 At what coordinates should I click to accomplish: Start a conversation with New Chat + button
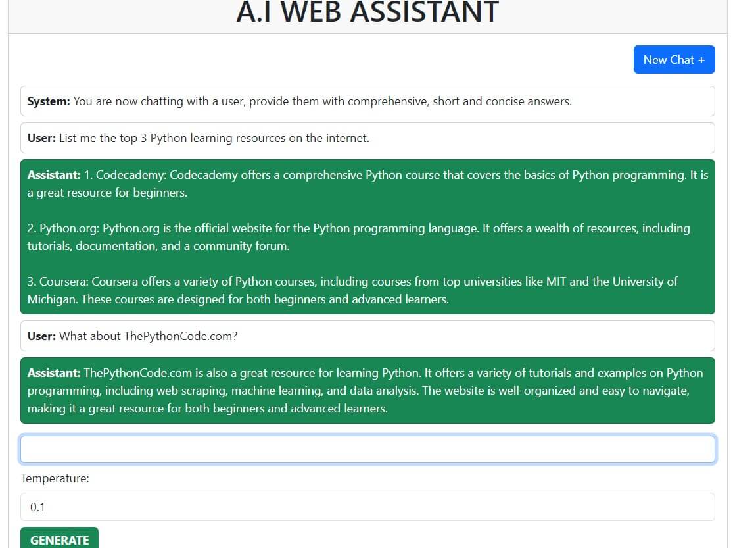click(674, 60)
